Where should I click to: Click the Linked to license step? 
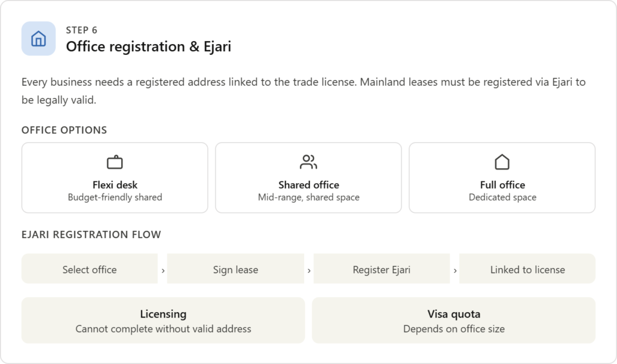527,269
